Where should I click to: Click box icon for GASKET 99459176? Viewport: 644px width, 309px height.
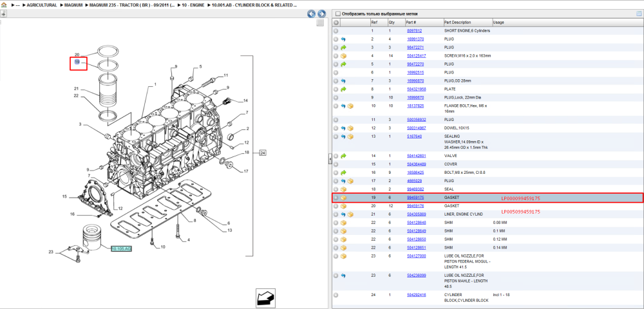(x=343, y=206)
